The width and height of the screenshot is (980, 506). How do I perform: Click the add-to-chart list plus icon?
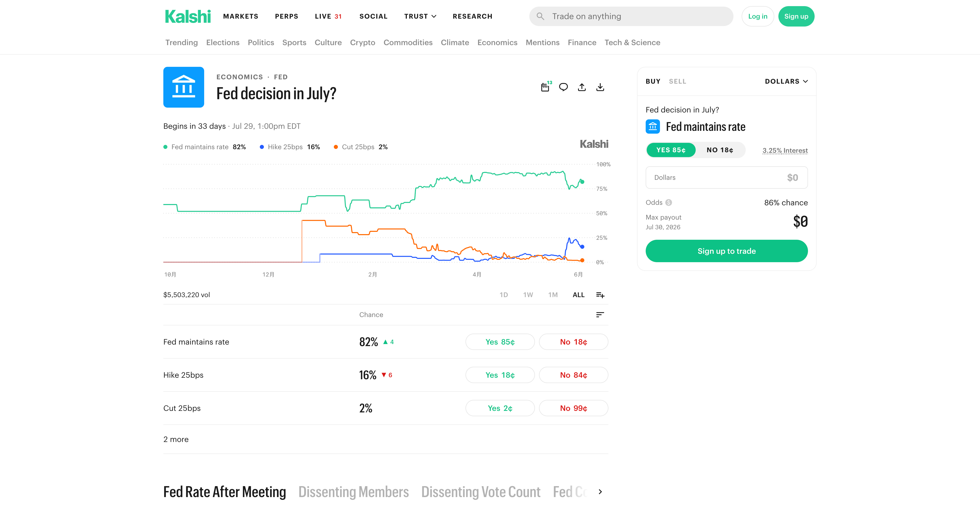click(600, 295)
